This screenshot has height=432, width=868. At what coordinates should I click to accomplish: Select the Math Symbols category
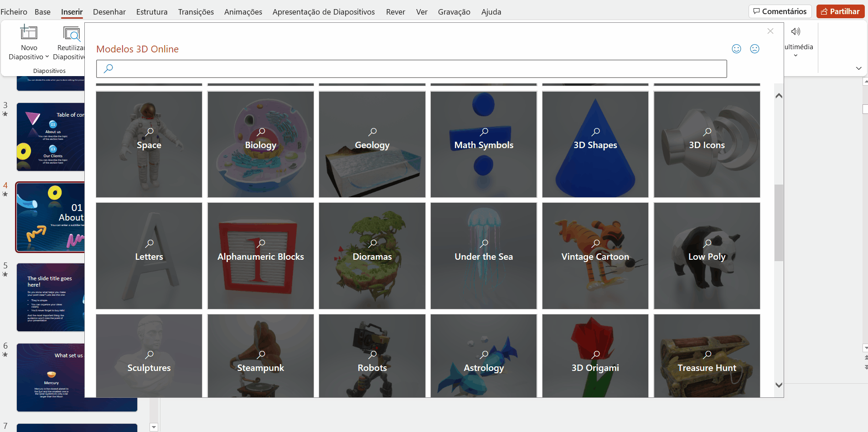click(x=484, y=144)
